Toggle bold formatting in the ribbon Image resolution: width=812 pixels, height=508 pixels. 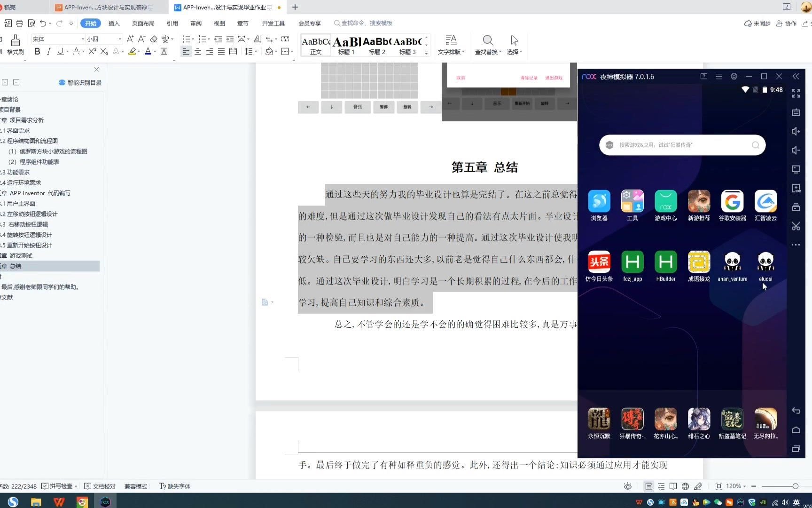(37, 52)
